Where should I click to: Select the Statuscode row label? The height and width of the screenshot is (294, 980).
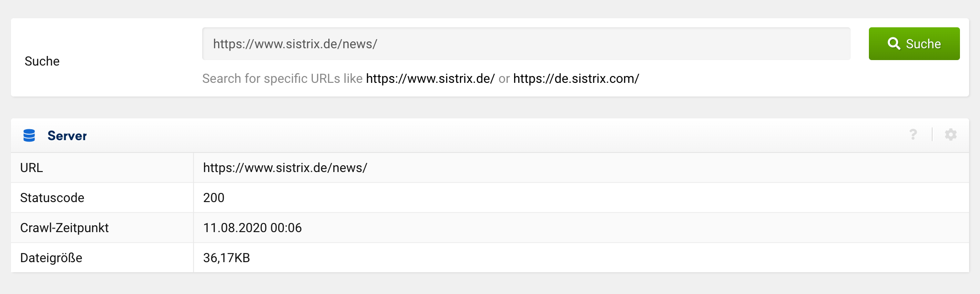click(52, 198)
